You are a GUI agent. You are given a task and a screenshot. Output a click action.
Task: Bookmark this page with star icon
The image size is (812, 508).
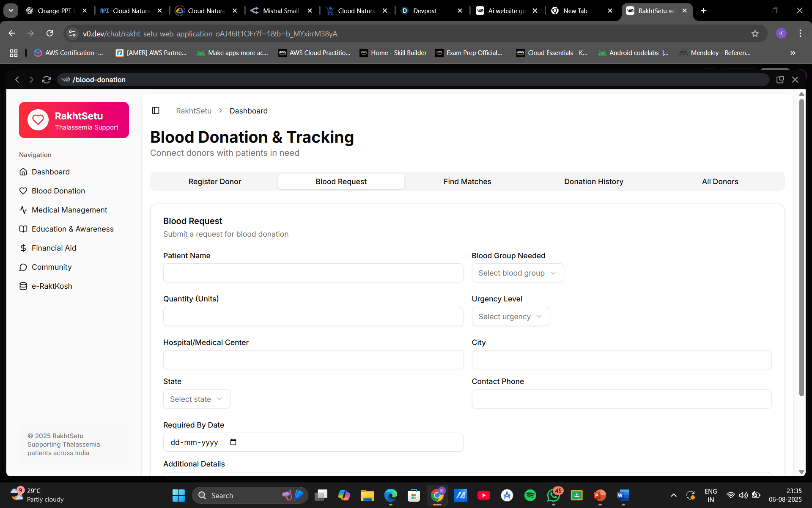(x=755, y=33)
